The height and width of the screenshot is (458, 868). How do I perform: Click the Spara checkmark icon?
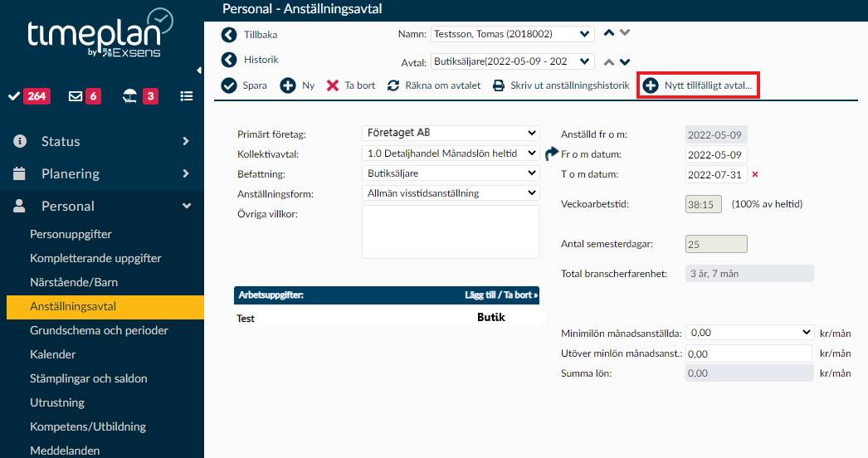click(229, 85)
